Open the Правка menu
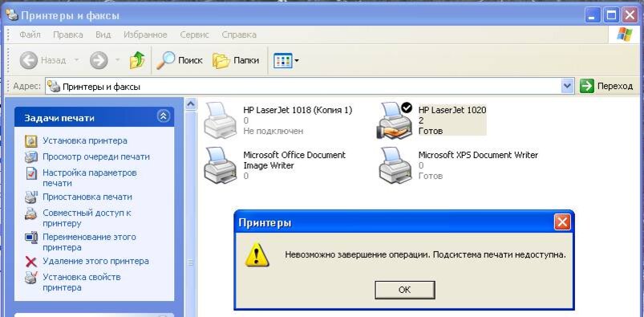The width and height of the screenshot is (644, 317). point(67,35)
